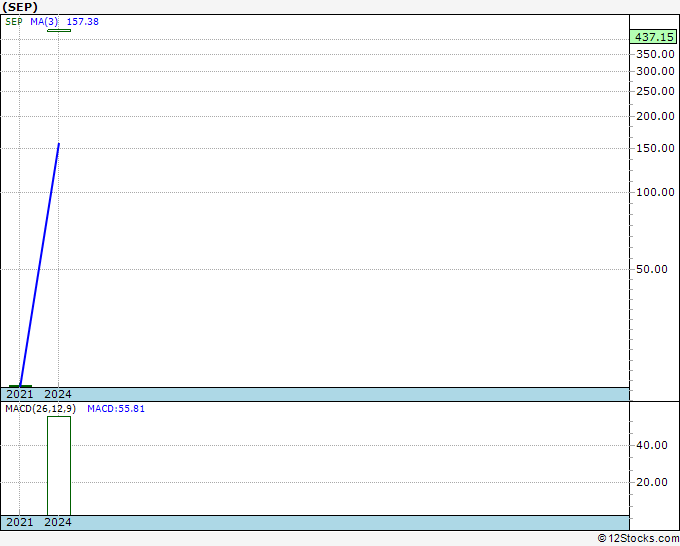Click the 157.38 moving average value
This screenshot has height=546, width=680.
tap(82, 22)
